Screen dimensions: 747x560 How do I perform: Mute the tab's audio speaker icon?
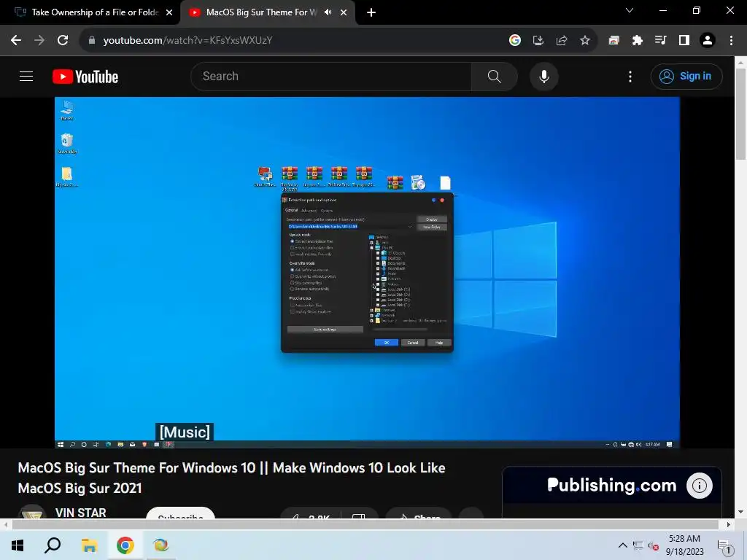pos(328,12)
